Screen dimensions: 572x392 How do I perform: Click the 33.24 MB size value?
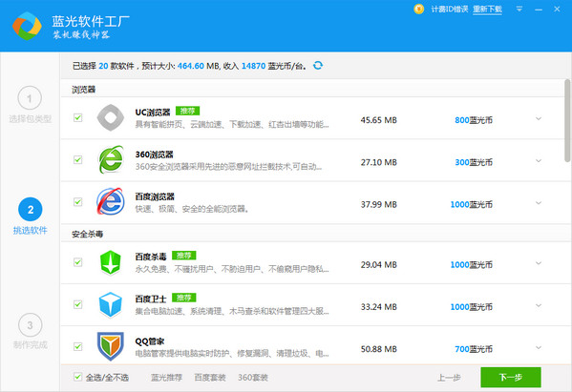[379, 307]
